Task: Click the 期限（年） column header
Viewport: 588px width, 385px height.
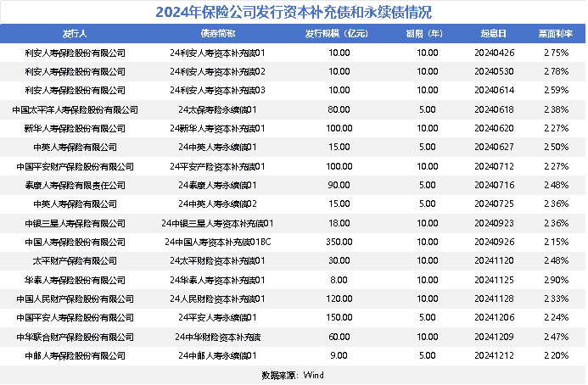Action: pyautogui.click(x=424, y=34)
